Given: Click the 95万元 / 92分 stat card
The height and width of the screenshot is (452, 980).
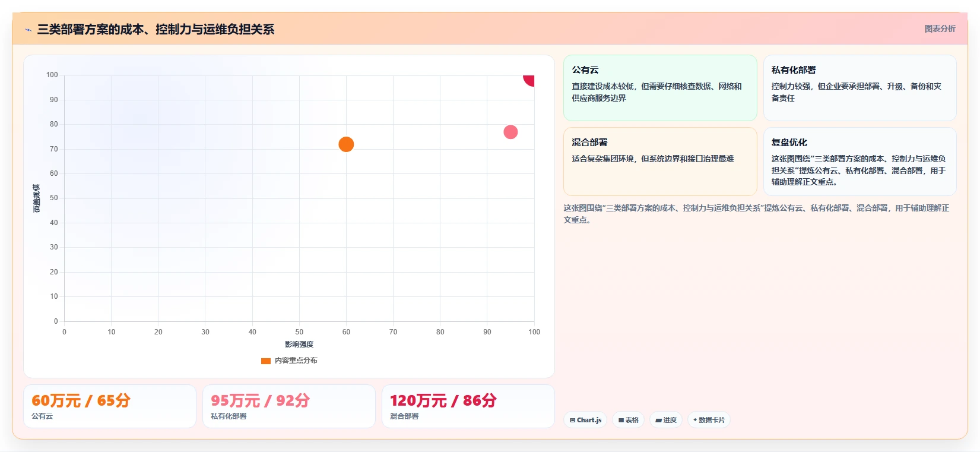Looking at the screenshot, I should pyautogui.click(x=289, y=406).
